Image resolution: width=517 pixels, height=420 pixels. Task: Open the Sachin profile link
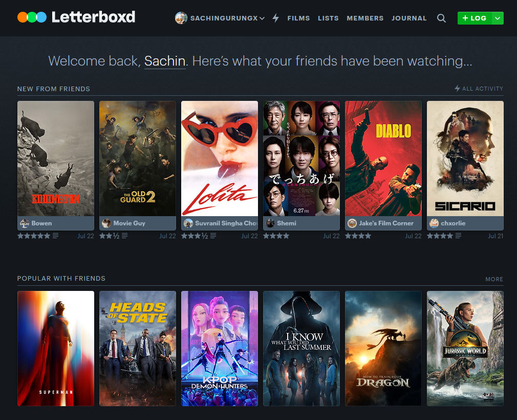(165, 61)
